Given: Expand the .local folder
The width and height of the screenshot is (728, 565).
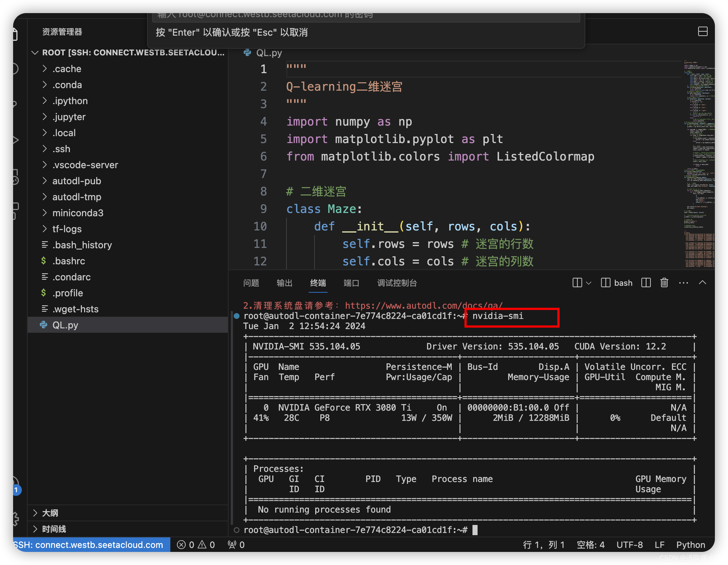Looking at the screenshot, I should (x=128, y=133).
